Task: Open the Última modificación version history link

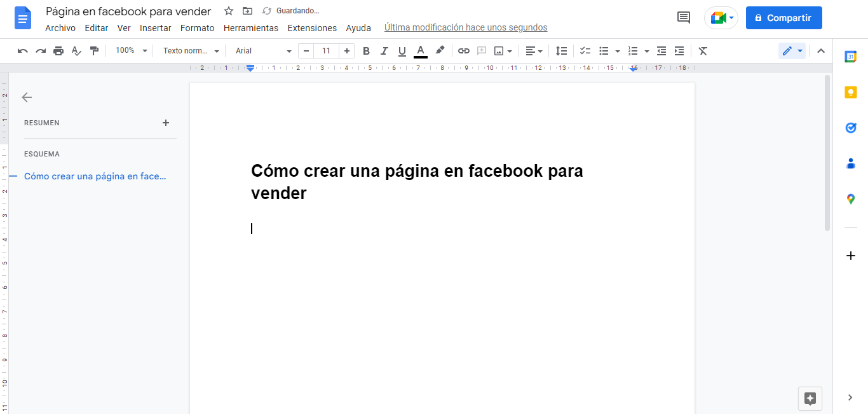Action: point(466,28)
